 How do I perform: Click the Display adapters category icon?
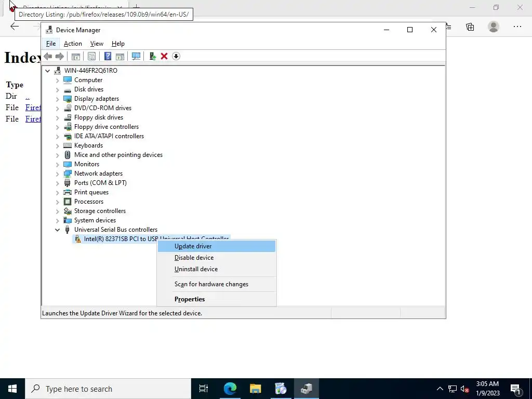pos(68,99)
